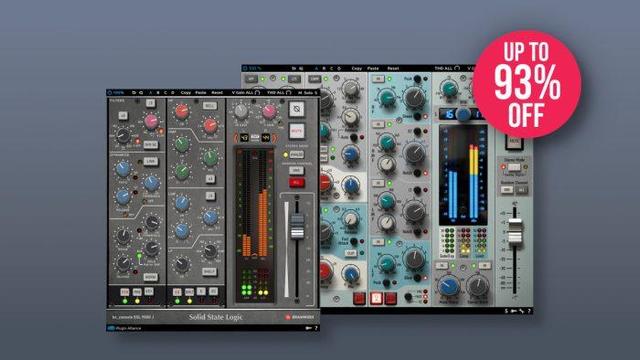This screenshot has width=640, height=360.
Task: Click THD ALL headphone icon on SSL plugin
Action: click(289, 93)
